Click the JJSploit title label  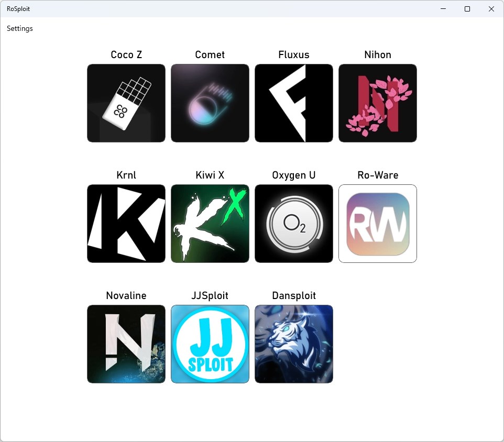pyautogui.click(x=210, y=295)
